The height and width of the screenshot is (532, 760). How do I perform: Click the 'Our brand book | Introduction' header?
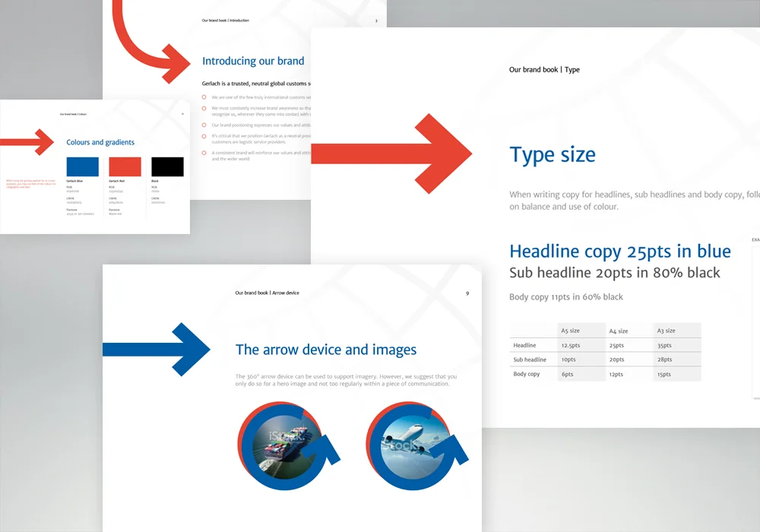click(226, 21)
